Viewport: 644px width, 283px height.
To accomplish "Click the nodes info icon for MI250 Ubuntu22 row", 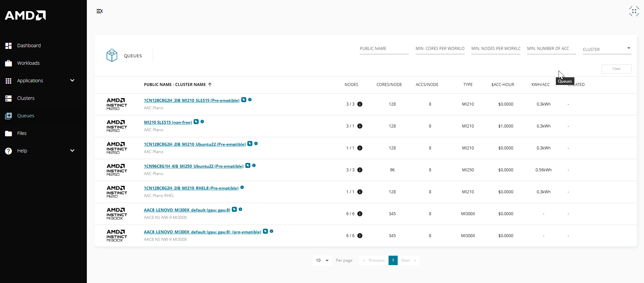I will click(x=360, y=170).
